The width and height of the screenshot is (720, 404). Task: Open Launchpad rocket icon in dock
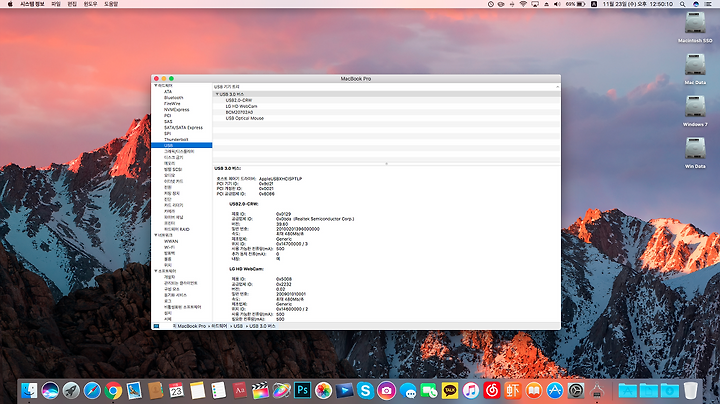[71, 391]
